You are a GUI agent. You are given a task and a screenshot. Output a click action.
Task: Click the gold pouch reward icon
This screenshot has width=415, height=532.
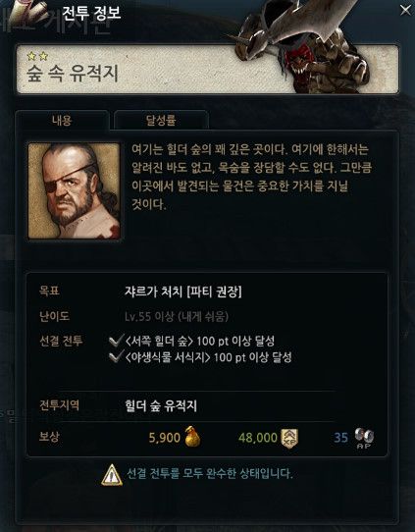click(192, 437)
